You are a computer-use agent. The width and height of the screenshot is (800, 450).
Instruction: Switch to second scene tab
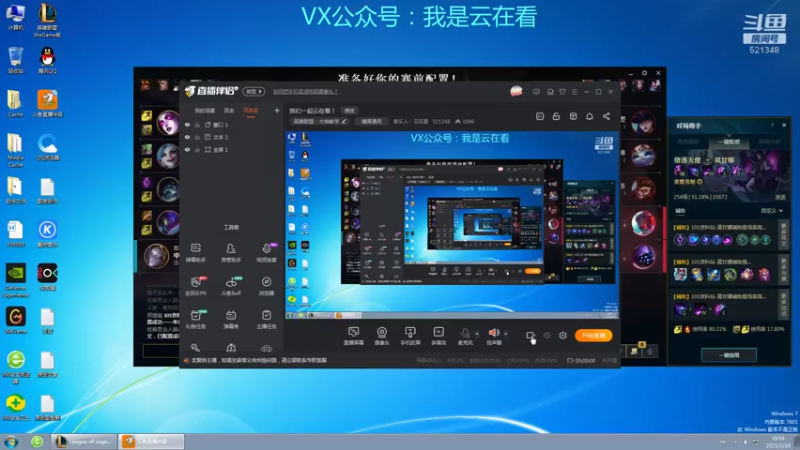[x=229, y=111]
